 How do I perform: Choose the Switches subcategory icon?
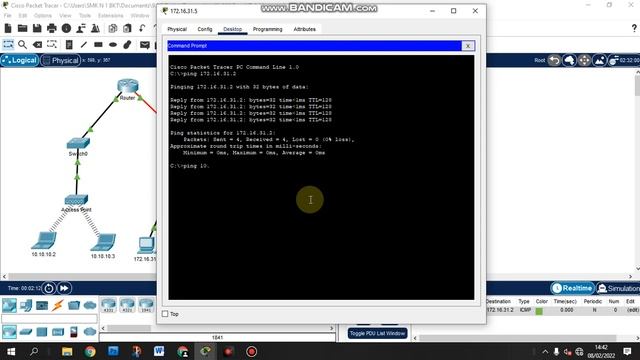point(26,332)
